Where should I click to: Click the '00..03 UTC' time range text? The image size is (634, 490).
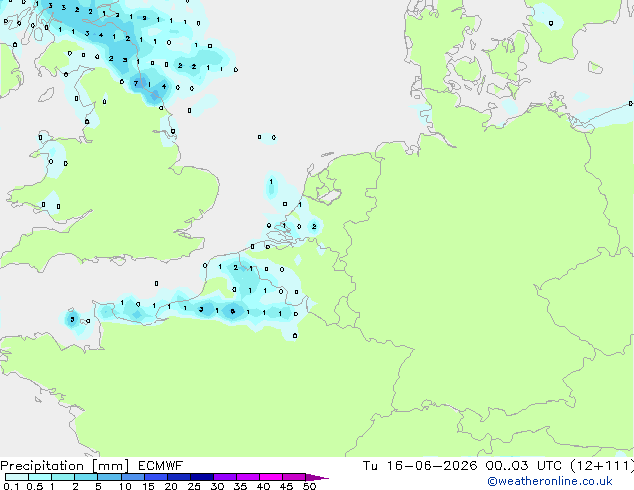[524, 466]
